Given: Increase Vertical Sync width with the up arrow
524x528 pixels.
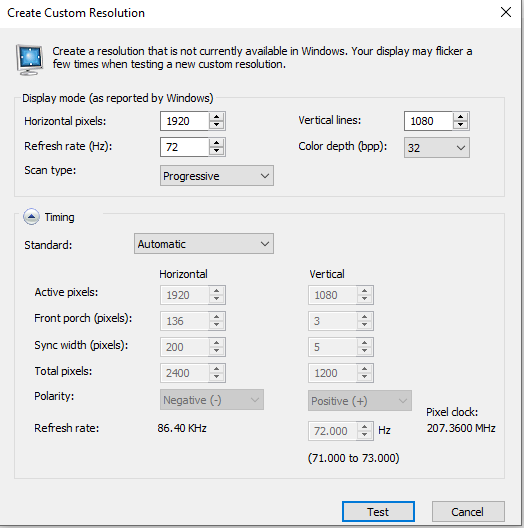Looking at the screenshot, I should 364,343.
